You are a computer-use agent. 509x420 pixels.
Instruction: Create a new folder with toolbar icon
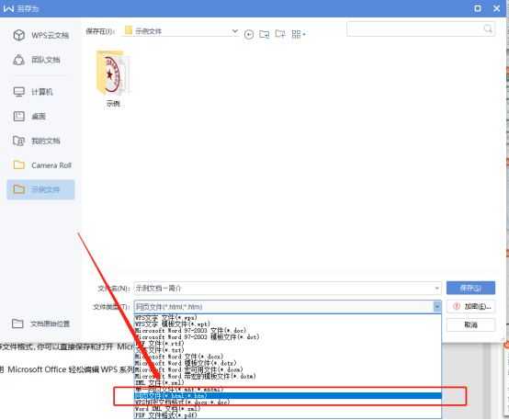point(280,34)
